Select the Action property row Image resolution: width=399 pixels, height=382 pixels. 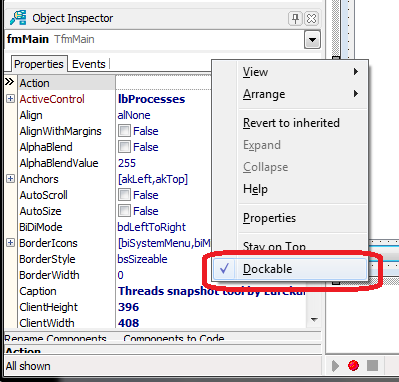pyautogui.click(x=66, y=83)
